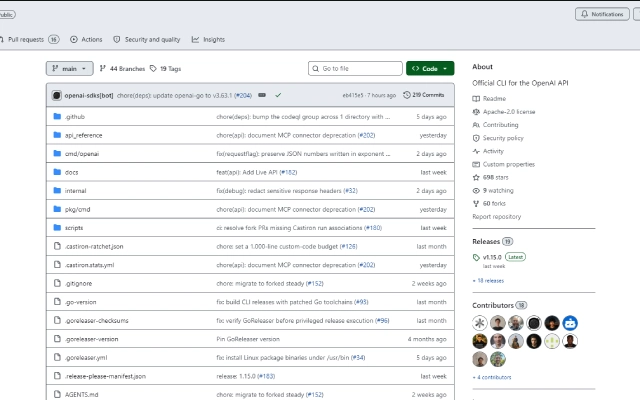
Task: Open the docs folder
Action: coord(71,172)
